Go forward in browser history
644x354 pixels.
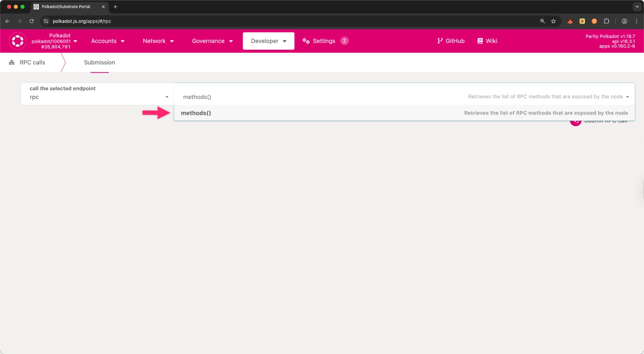point(20,21)
